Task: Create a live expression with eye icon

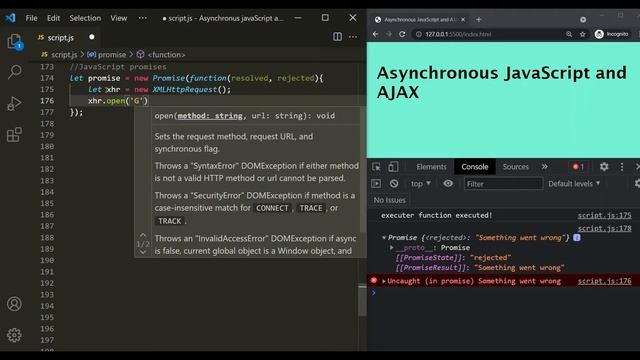Action: tap(448, 184)
